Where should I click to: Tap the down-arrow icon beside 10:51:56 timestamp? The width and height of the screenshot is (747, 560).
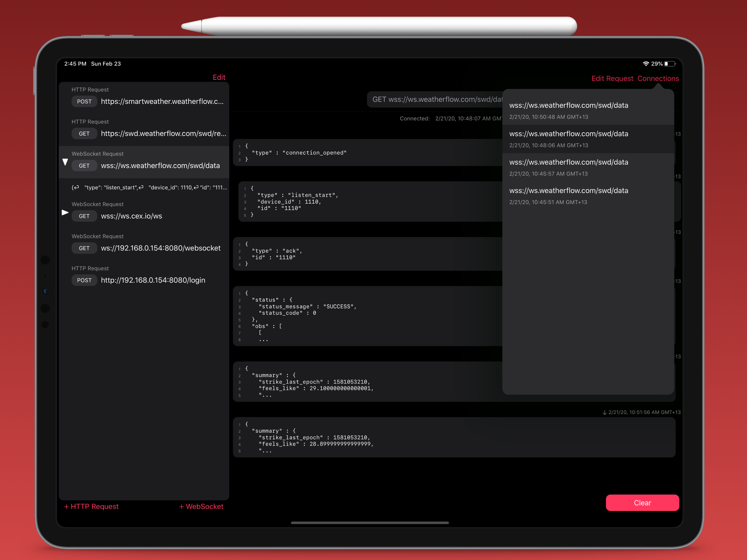(x=605, y=412)
